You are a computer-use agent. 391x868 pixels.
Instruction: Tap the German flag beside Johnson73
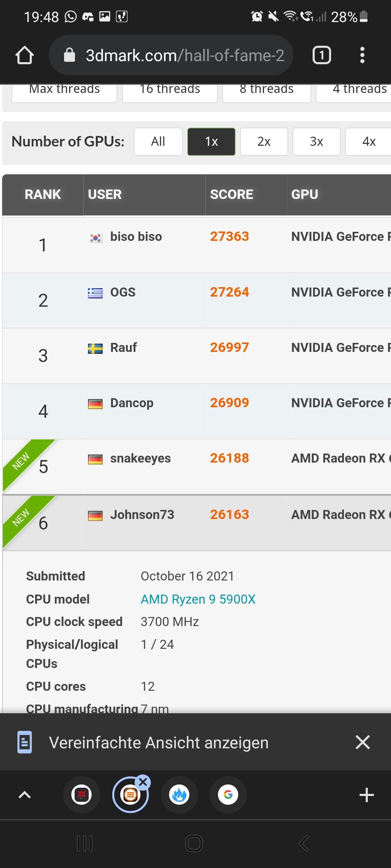95,516
